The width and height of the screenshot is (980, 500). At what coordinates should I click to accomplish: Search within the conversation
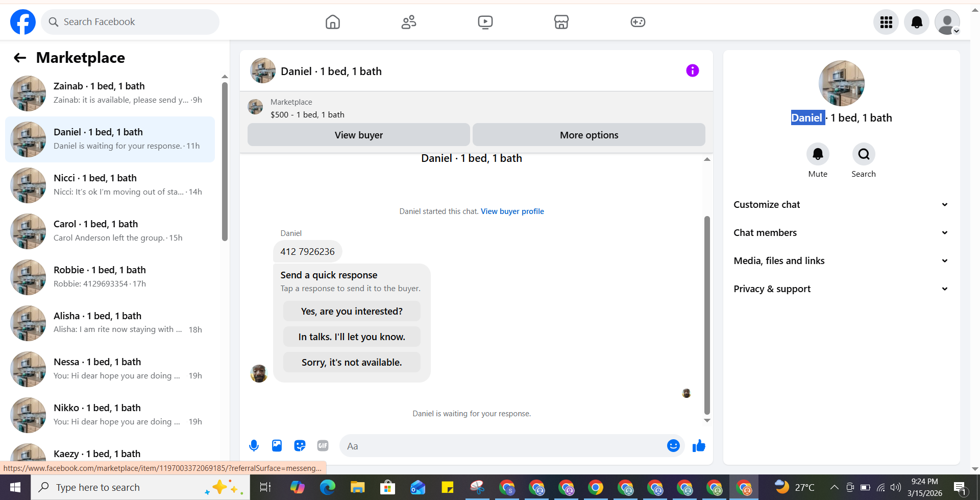click(864, 154)
